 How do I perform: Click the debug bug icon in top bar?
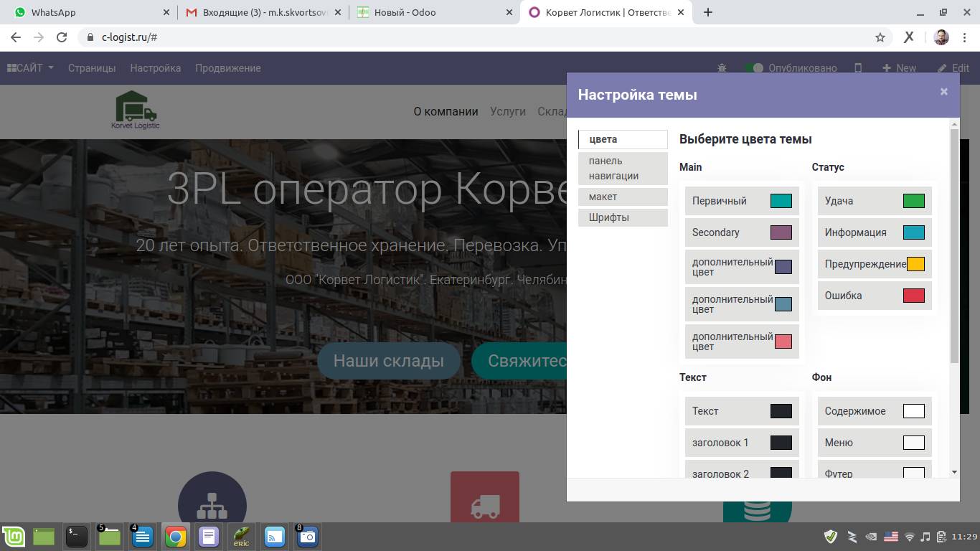[722, 68]
